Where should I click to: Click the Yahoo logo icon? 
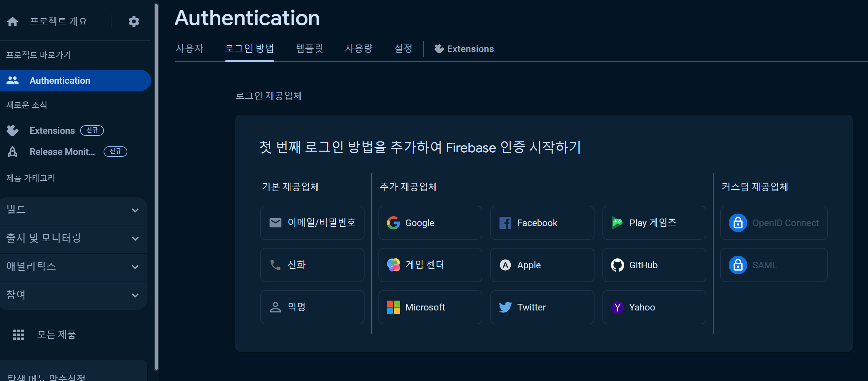coord(617,307)
